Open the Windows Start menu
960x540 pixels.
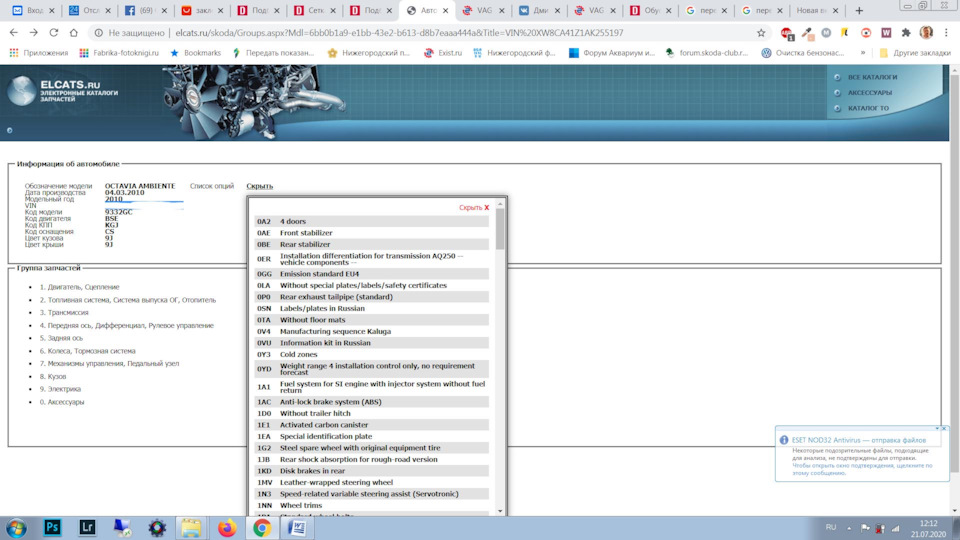17,528
